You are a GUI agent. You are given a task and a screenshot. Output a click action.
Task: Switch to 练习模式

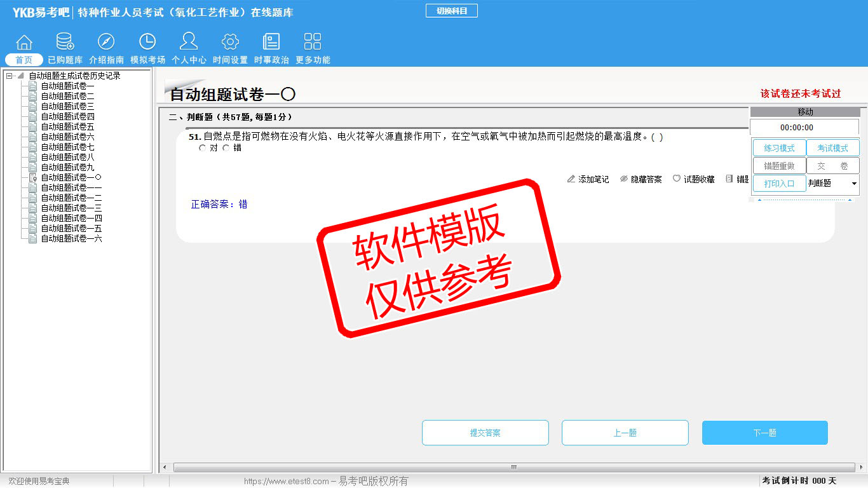779,148
